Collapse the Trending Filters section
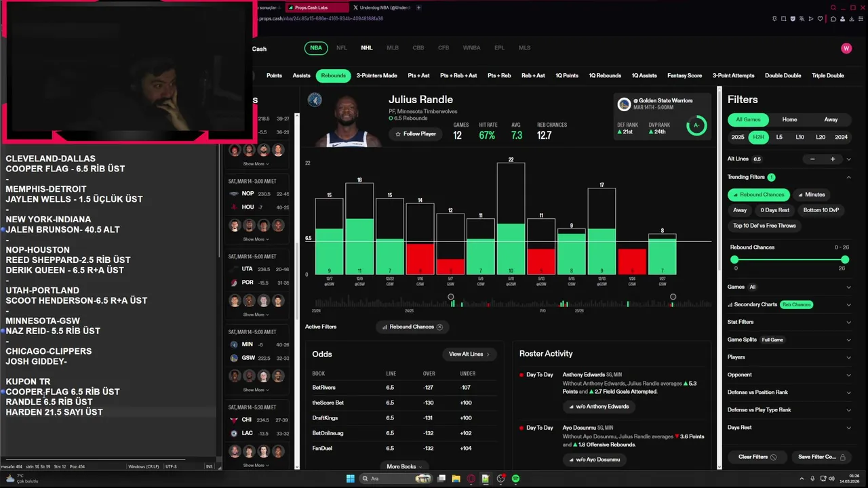 coord(848,177)
